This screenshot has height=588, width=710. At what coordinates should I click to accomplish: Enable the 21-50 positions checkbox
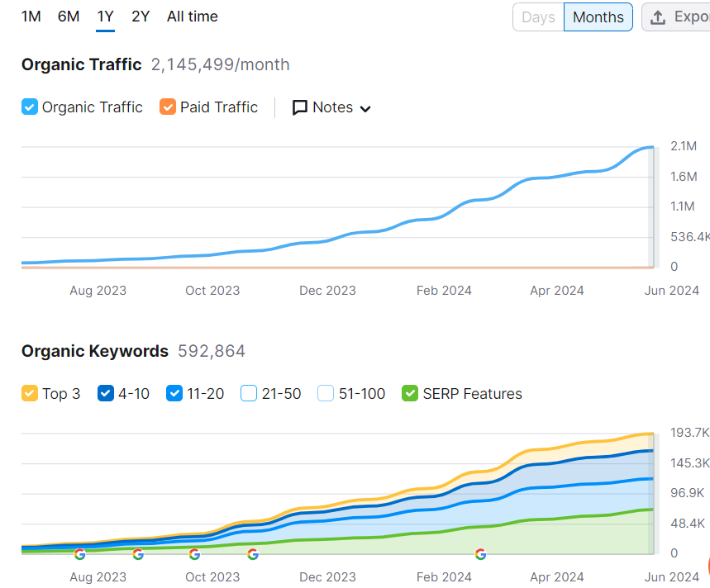[249, 393]
